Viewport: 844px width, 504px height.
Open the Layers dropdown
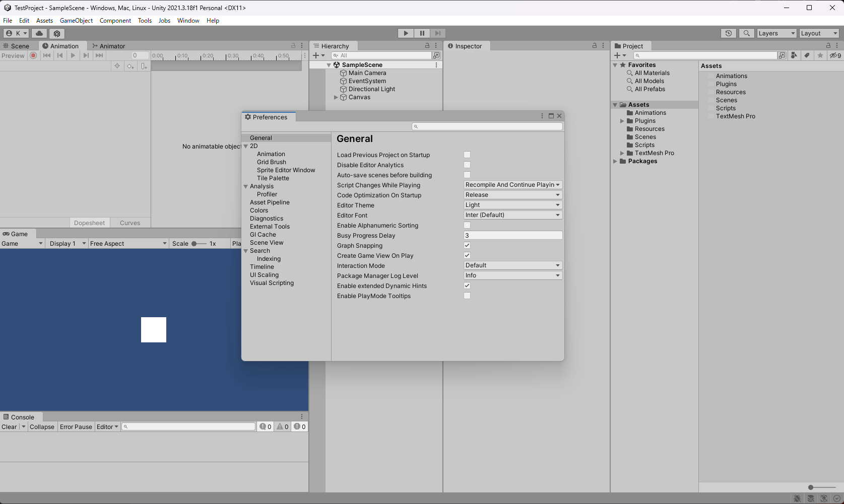[x=776, y=33]
